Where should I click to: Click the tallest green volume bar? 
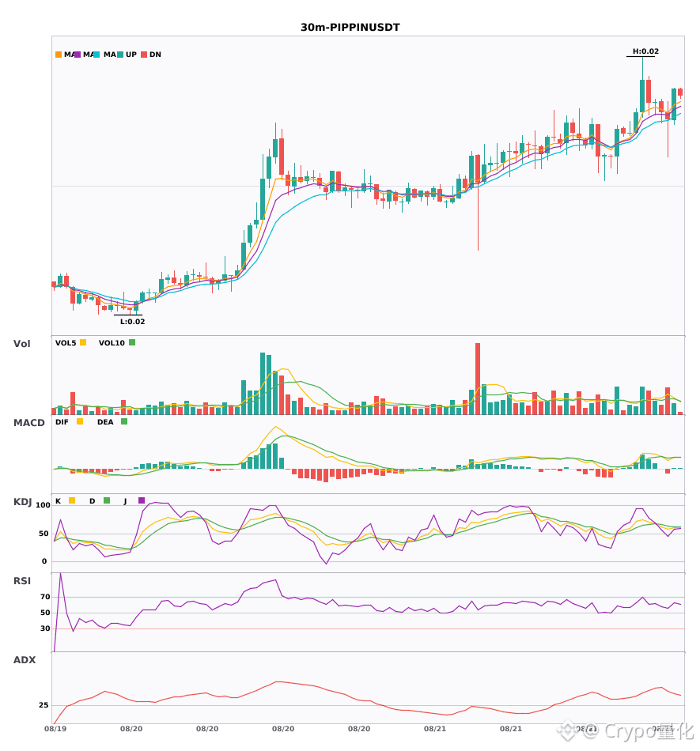263,383
